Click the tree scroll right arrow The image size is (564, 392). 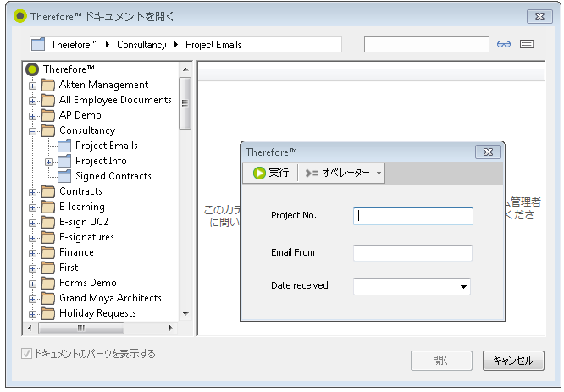tap(170, 328)
